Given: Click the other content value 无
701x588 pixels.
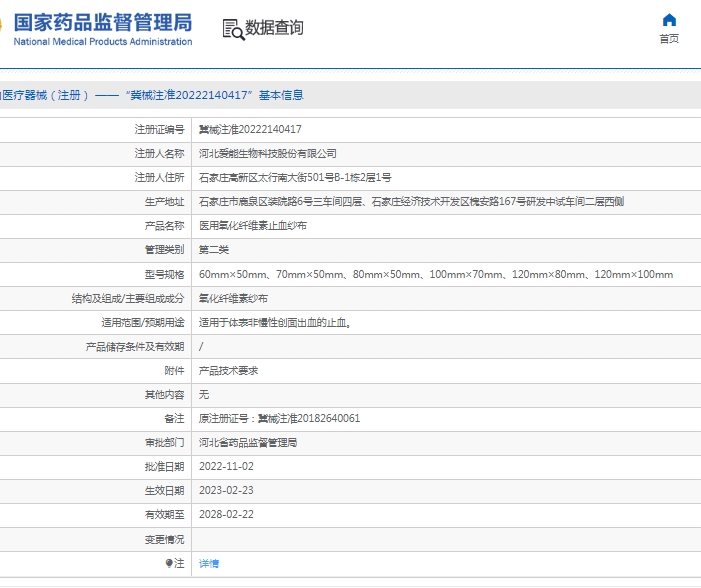Looking at the screenshot, I should [x=204, y=395].
